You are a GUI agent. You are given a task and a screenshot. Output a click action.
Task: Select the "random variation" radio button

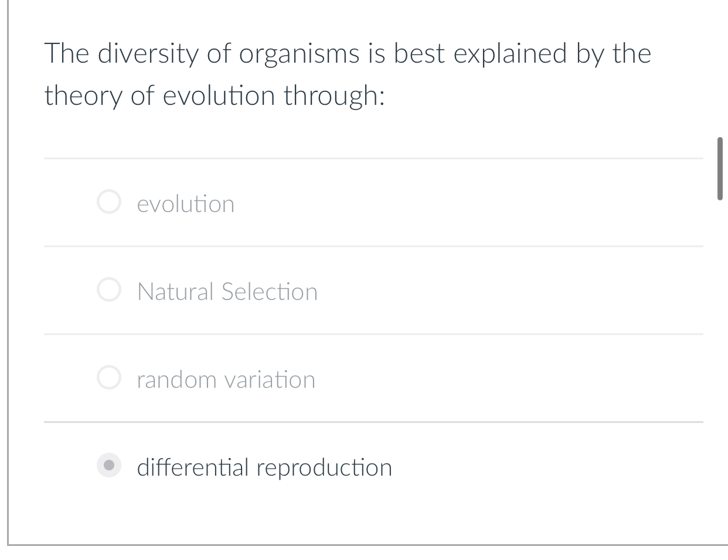[x=109, y=378]
